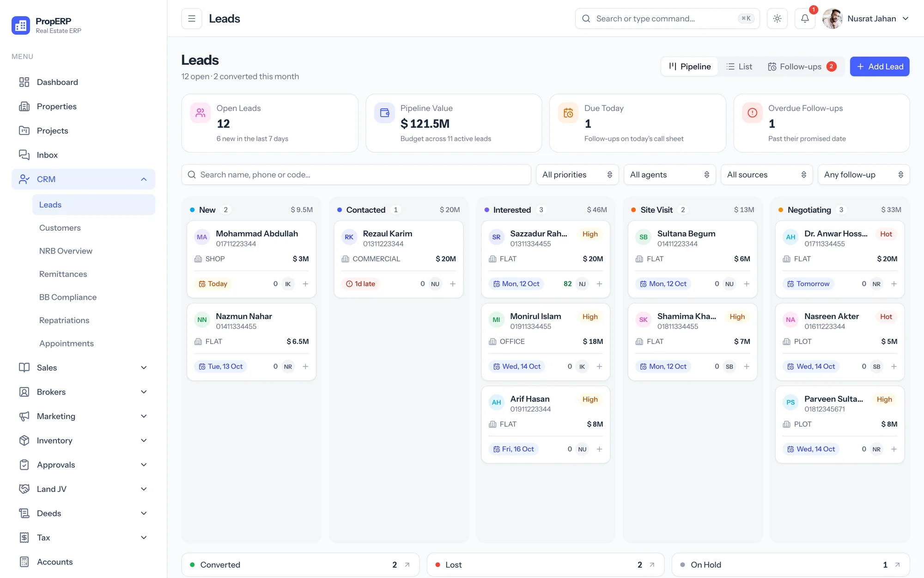Select Customers under CRM
The height and width of the screenshot is (578, 924).
pos(94,228)
